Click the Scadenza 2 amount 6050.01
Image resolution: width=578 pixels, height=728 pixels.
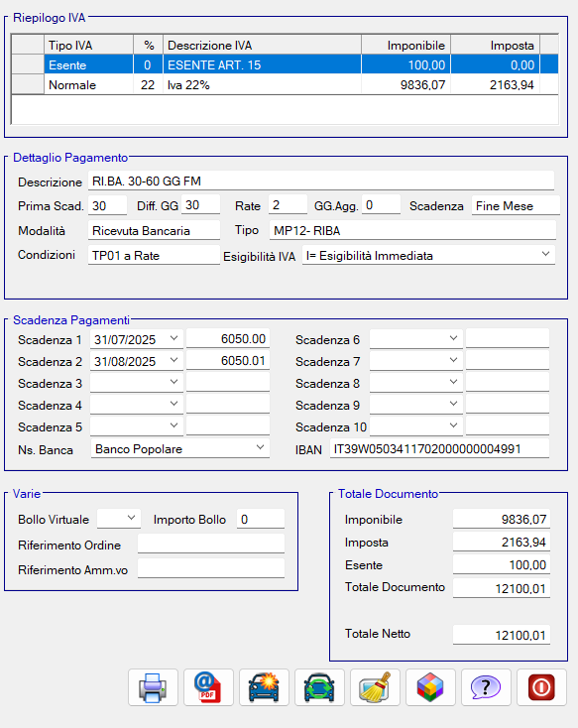coord(227,360)
